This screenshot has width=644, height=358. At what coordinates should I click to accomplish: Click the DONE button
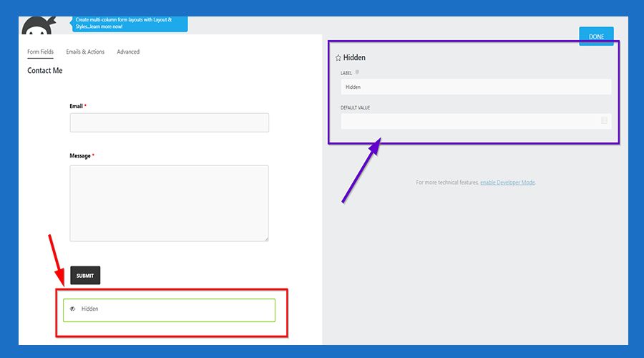pyautogui.click(x=596, y=37)
